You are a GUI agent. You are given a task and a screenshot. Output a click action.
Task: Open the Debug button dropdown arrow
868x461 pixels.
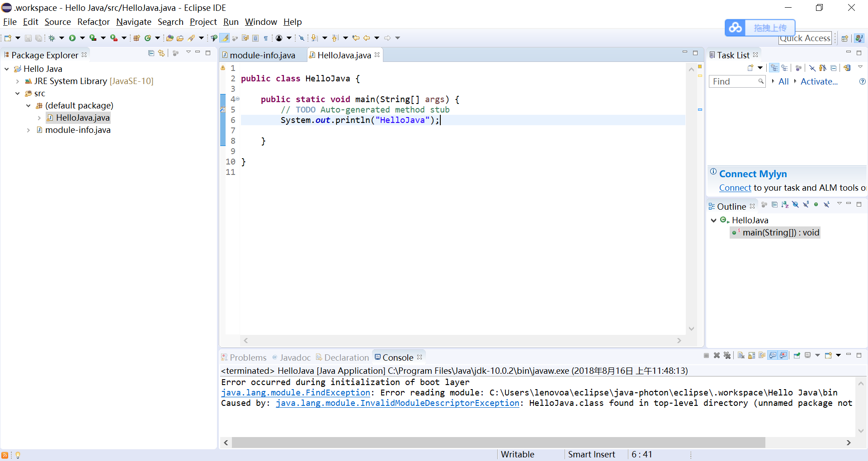pyautogui.click(x=61, y=38)
